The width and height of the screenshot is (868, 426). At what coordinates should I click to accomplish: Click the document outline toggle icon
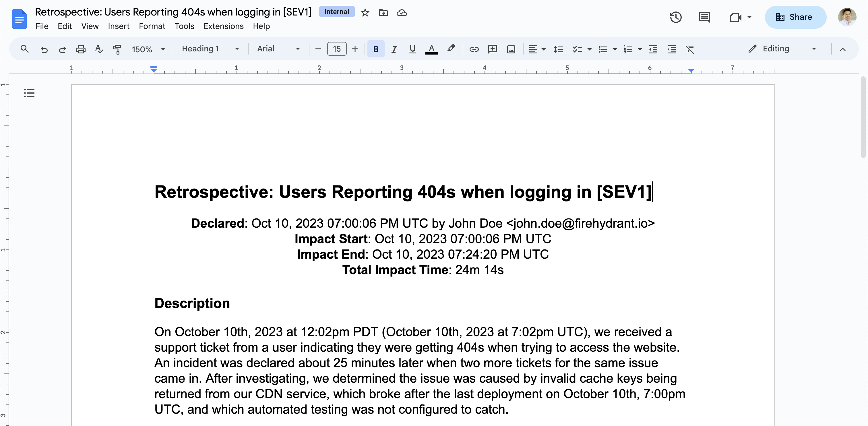[29, 93]
